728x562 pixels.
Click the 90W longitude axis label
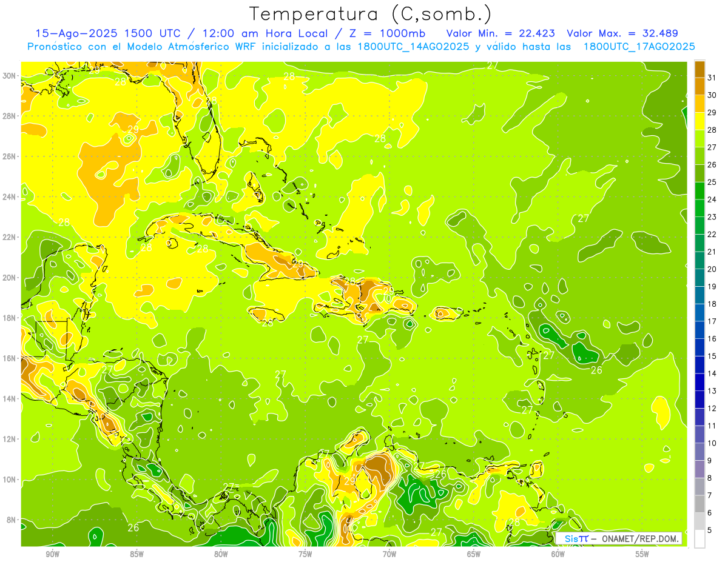tap(52, 555)
